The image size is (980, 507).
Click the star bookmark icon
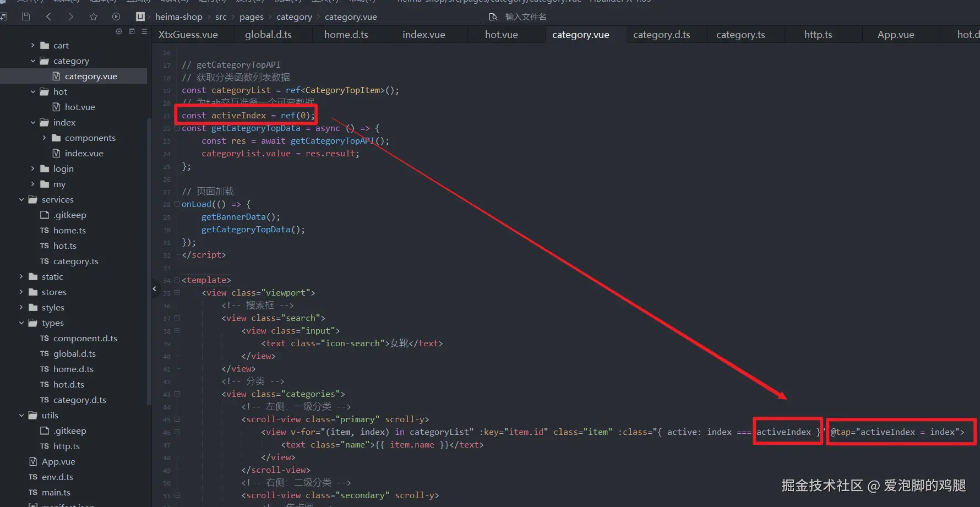[94, 17]
